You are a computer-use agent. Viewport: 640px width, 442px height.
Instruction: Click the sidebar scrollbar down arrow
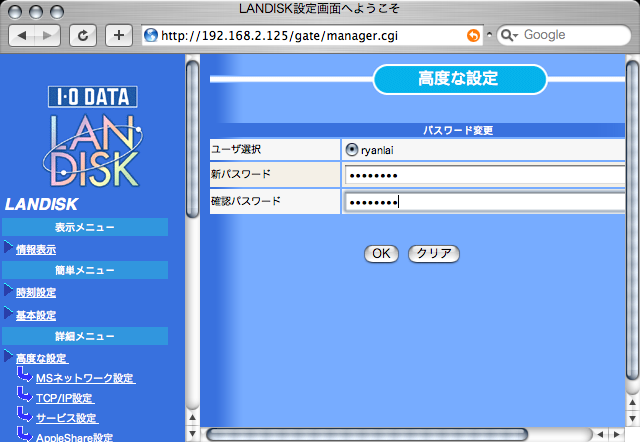click(x=192, y=433)
